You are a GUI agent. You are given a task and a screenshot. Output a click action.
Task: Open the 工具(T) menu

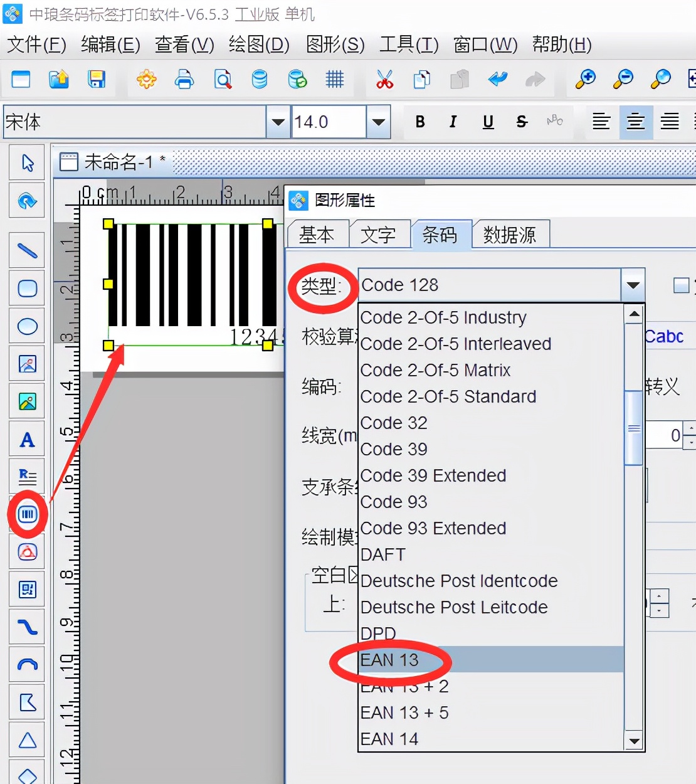[x=409, y=45]
